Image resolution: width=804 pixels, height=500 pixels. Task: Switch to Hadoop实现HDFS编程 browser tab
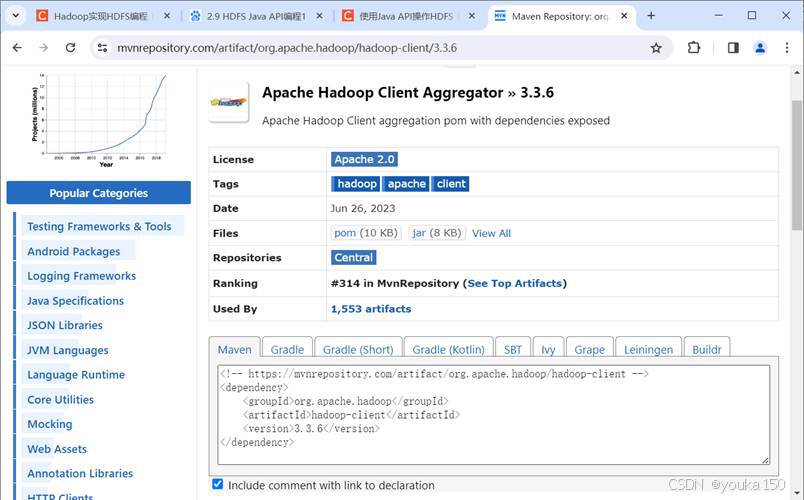pyautogui.click(x=103, y=16)
